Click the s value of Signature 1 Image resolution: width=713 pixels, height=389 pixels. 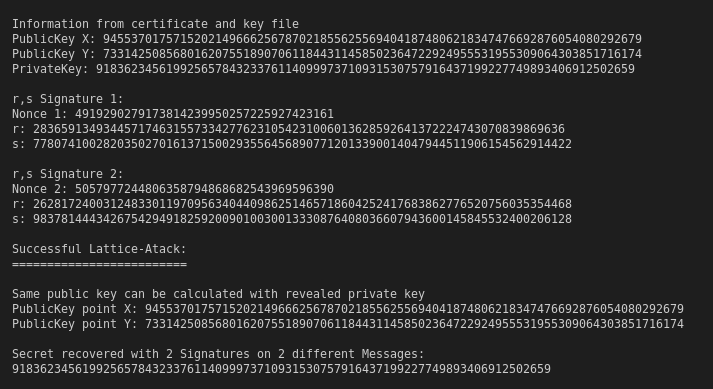[x=302, y=144]
